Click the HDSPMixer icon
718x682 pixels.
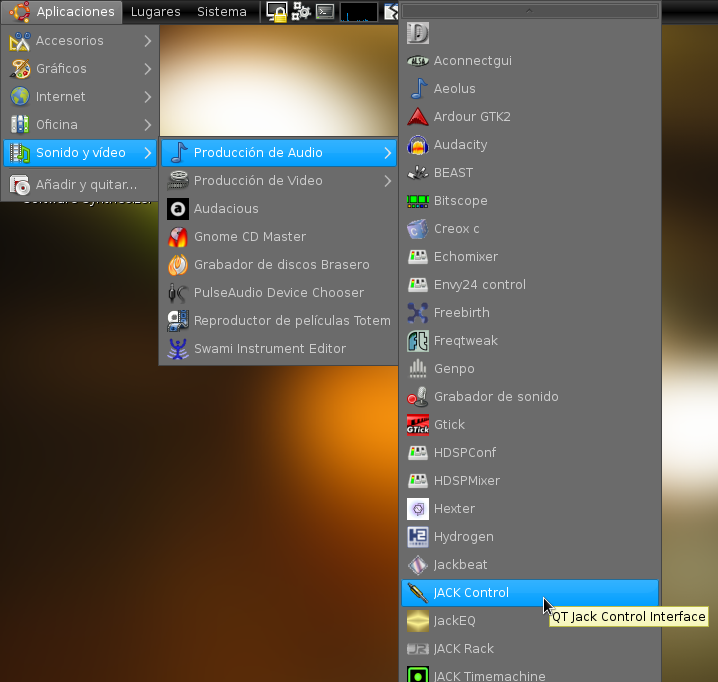[418, 480]
